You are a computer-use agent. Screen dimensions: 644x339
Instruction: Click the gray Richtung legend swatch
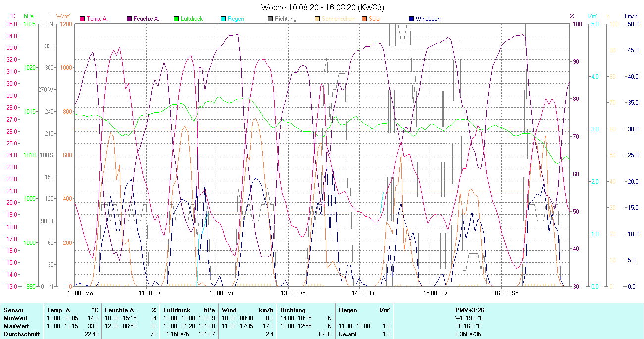point(270,19)
